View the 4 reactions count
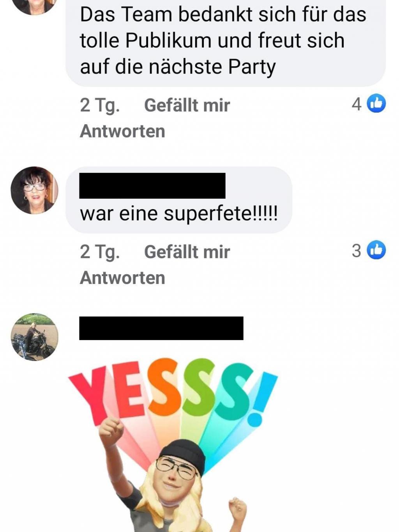Viewport: 399px width, 532px height. point(357,104)
